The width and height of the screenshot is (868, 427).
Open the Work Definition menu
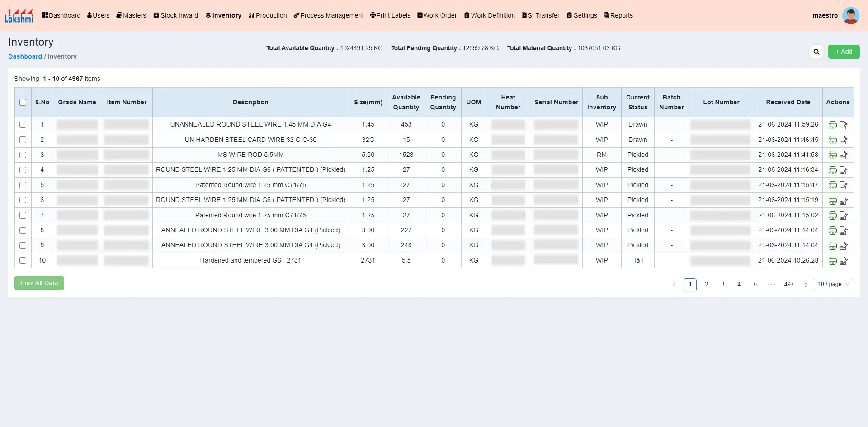490,15
